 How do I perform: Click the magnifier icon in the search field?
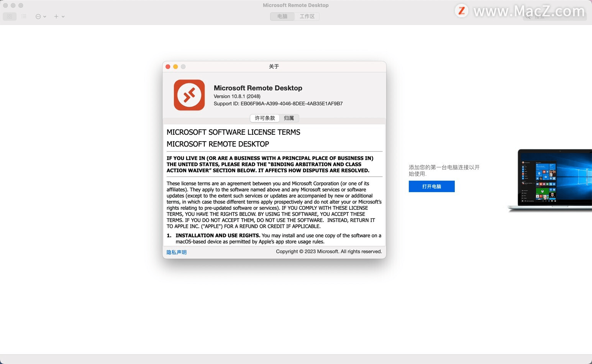coord(528,16)
